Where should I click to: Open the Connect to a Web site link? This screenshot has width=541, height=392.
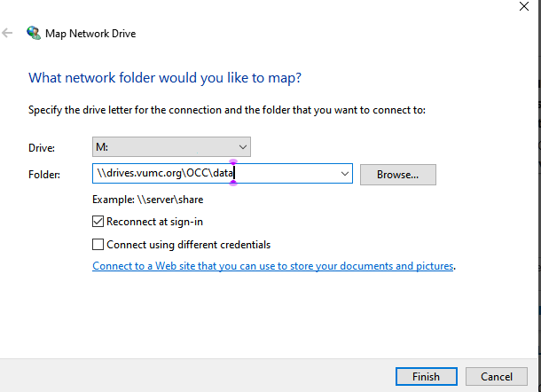273,266
